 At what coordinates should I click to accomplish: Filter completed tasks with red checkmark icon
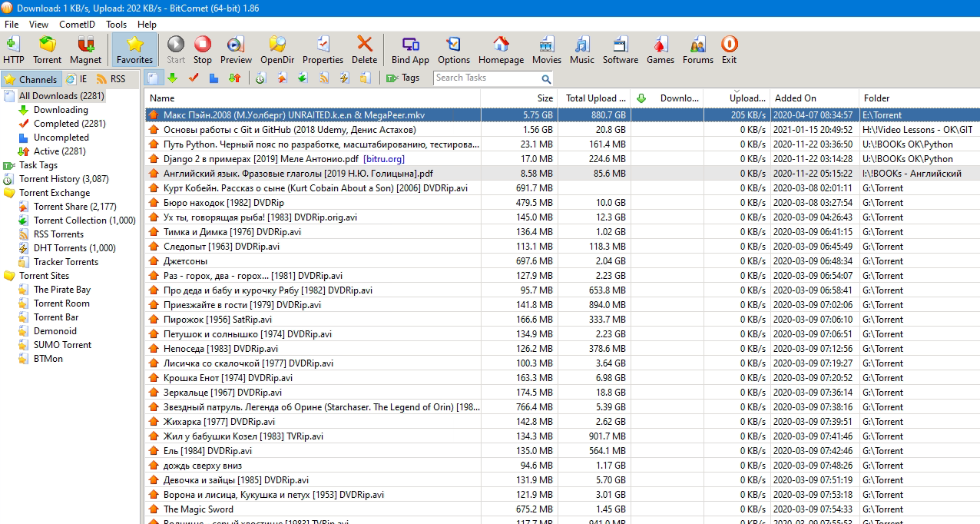click(x=194, y=78)
